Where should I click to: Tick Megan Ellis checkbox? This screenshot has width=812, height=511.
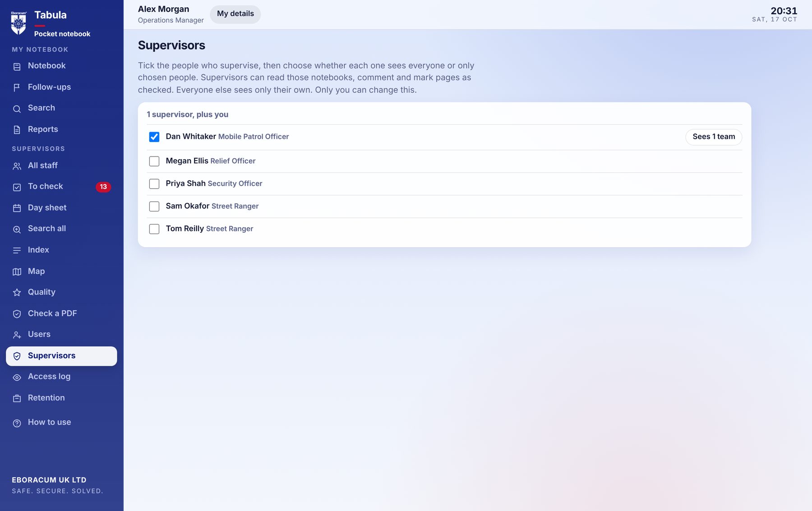click(x=154, y=161)
